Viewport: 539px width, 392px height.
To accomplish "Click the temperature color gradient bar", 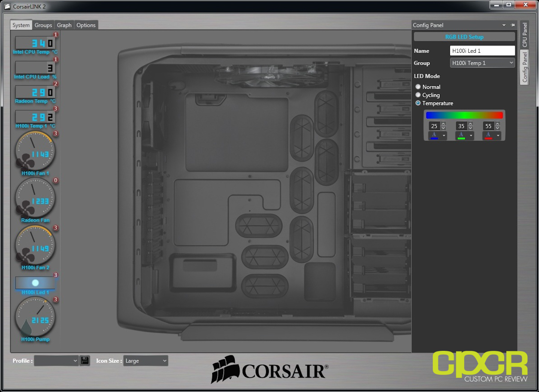I will click(464, 115).
